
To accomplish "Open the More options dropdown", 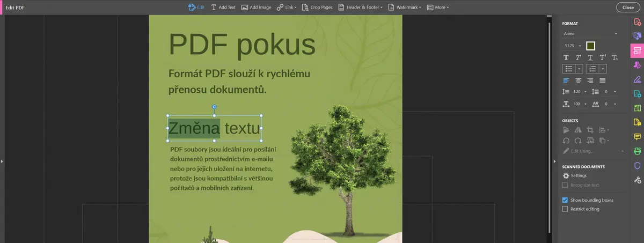I will click(438, 8).
